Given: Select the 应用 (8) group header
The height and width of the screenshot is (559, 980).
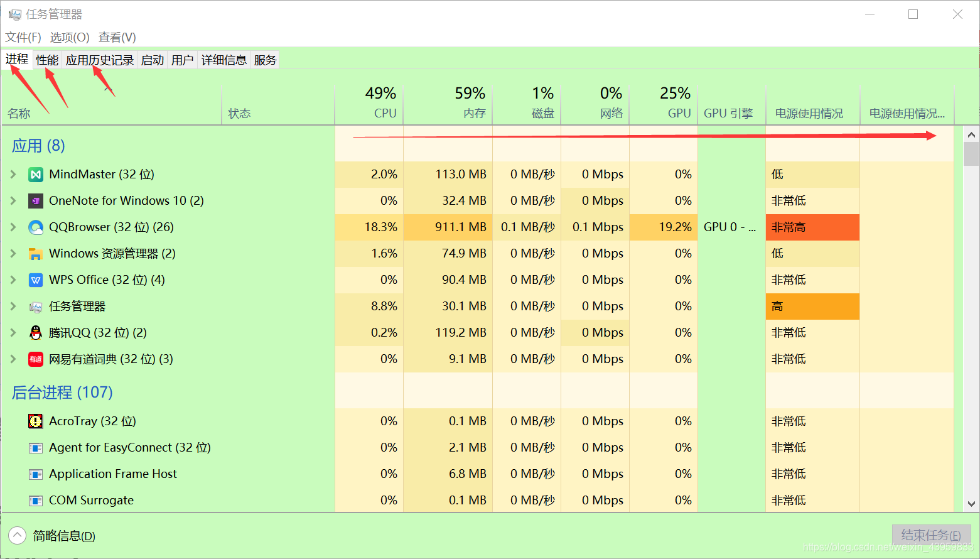Looking at the screenshot, I should [38, 146].
